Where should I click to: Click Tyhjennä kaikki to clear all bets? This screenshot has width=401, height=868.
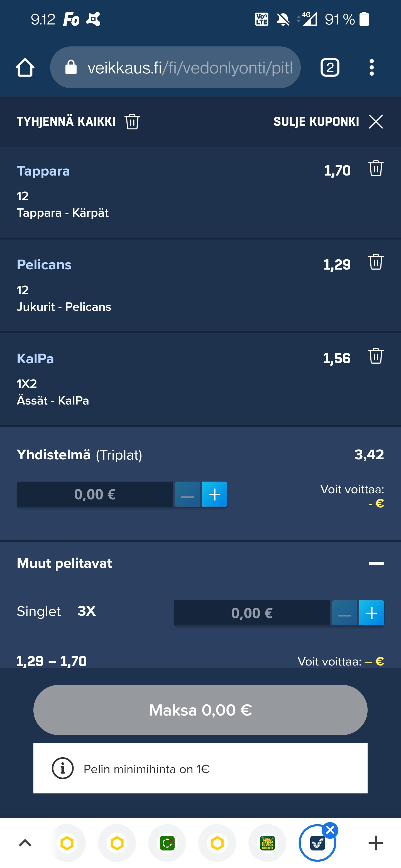pos(78,122)
